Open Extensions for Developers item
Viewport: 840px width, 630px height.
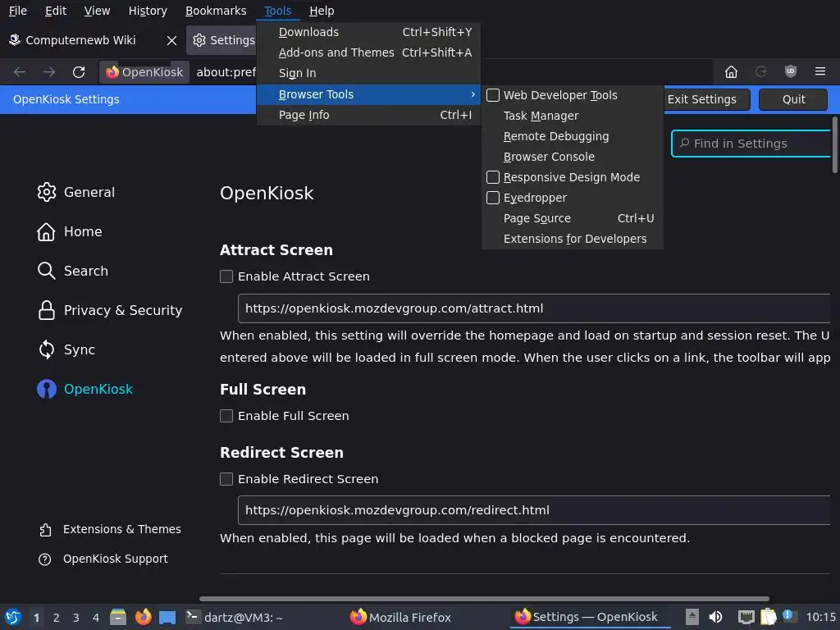pyautogui.click(x=572, y=239)
